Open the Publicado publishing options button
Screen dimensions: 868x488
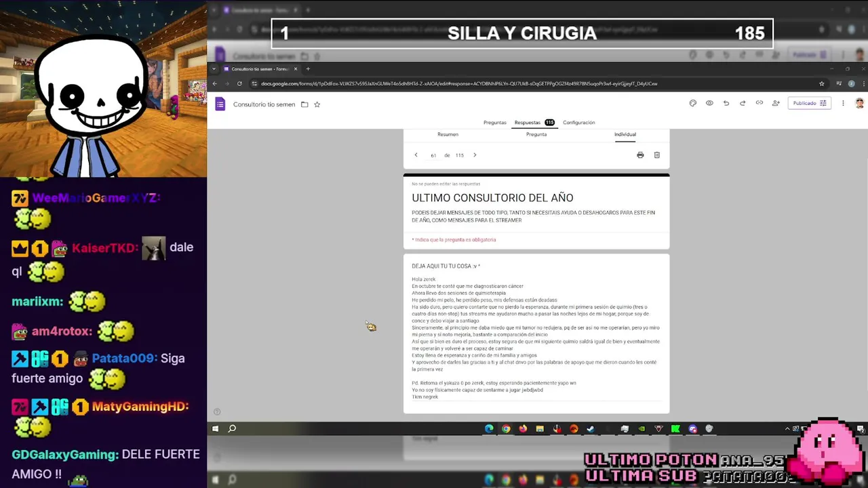coord(809,103)
